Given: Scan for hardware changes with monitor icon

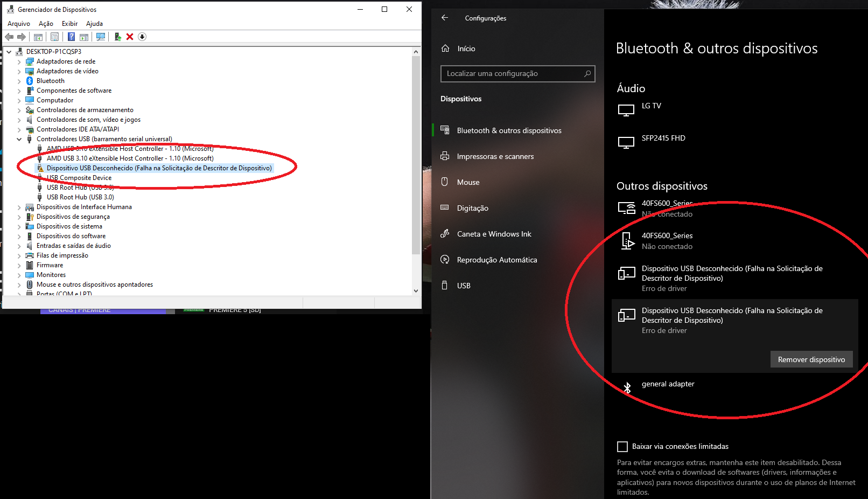Looking at the screenshot, I should click(101, 37).
